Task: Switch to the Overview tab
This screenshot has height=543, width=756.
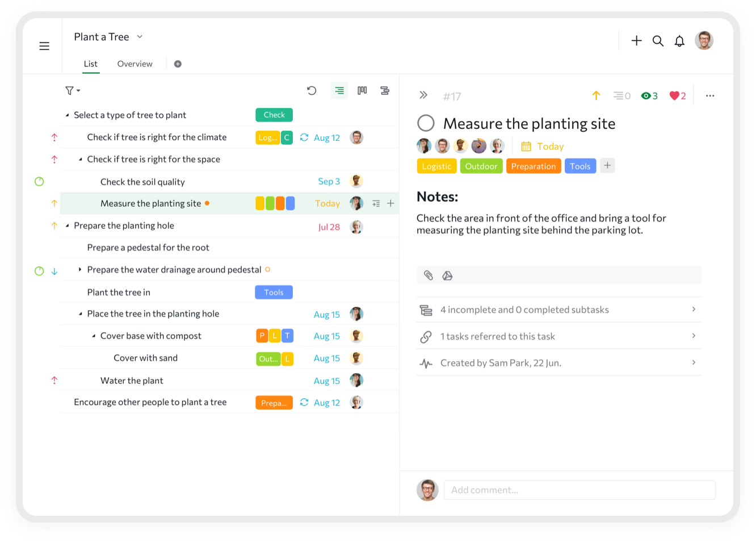Action: (x=135, y=64)
